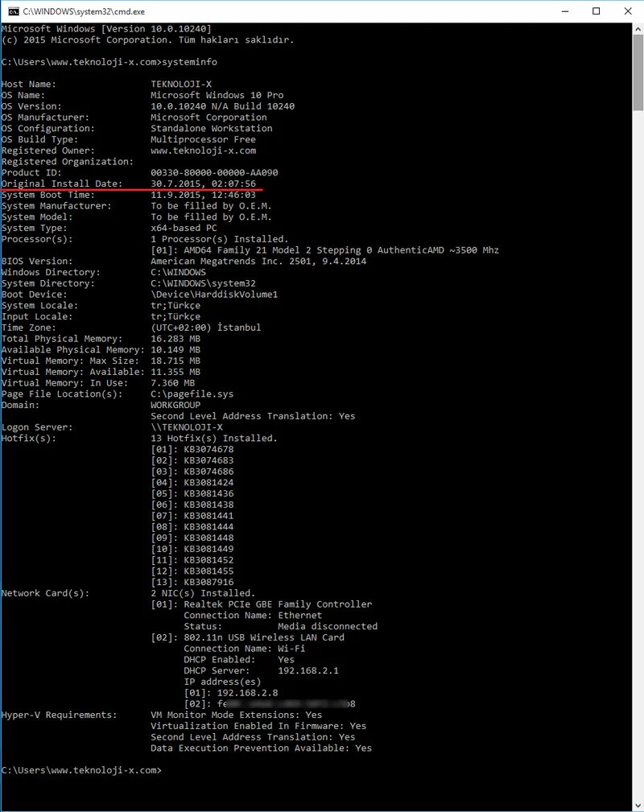Minimize the command prompt window
This screenshot has height=812, width=644.
(x=559, y=11)
